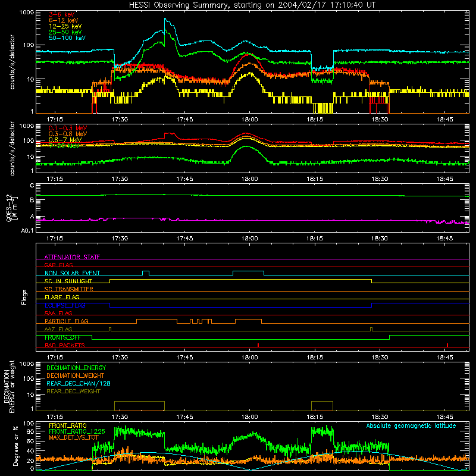This screenshot has height=476, width=476.
Task: Click the PARTICLE_FLAG label
Action: coord(67,321)
